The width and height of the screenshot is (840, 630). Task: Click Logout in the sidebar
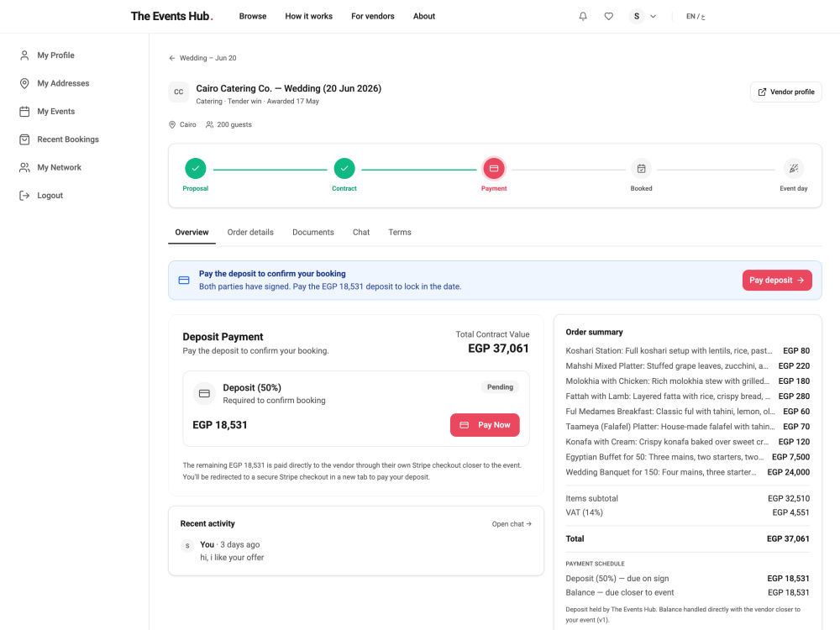point(50,196)
